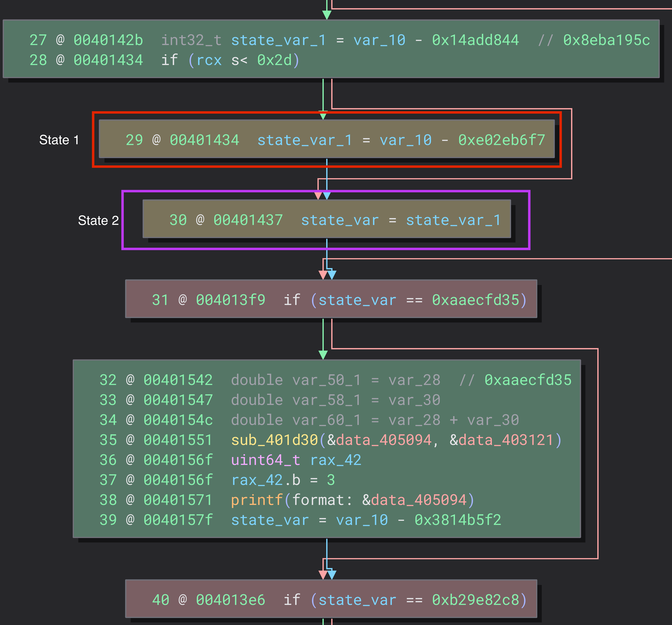
Task: Click address 00401434 on line 29
Action: point(204,140)
